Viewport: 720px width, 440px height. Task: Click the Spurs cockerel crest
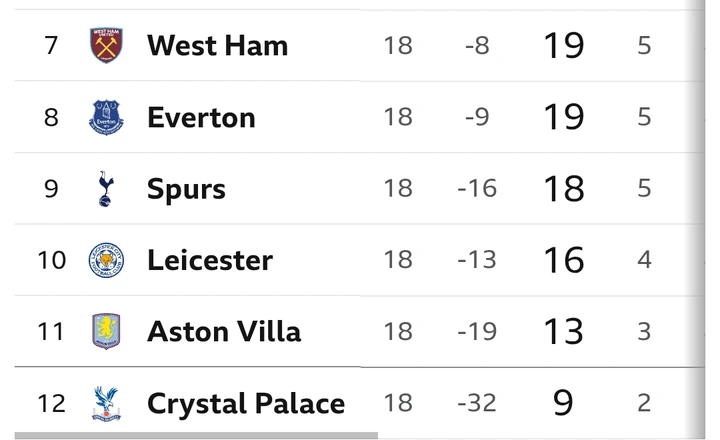106,188
